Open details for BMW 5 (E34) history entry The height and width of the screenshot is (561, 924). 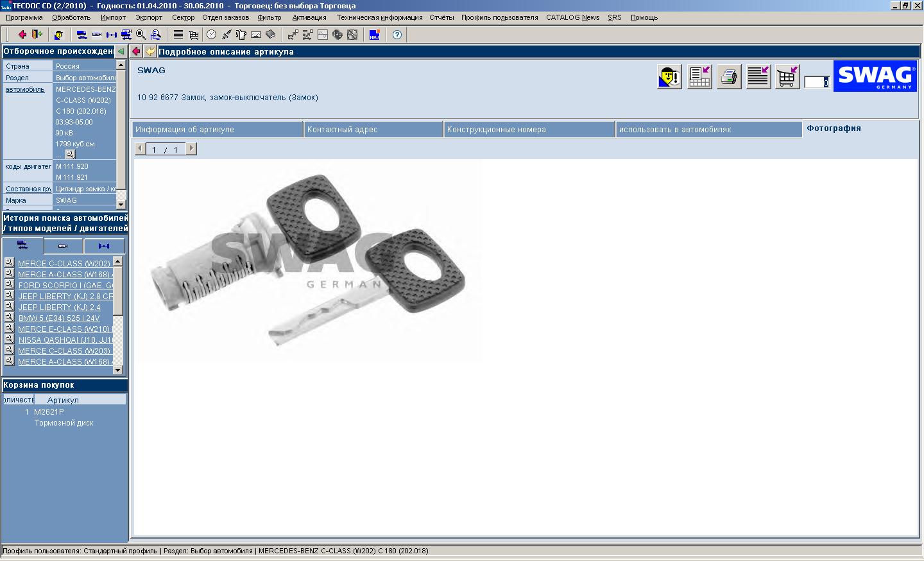pos(9,317)
